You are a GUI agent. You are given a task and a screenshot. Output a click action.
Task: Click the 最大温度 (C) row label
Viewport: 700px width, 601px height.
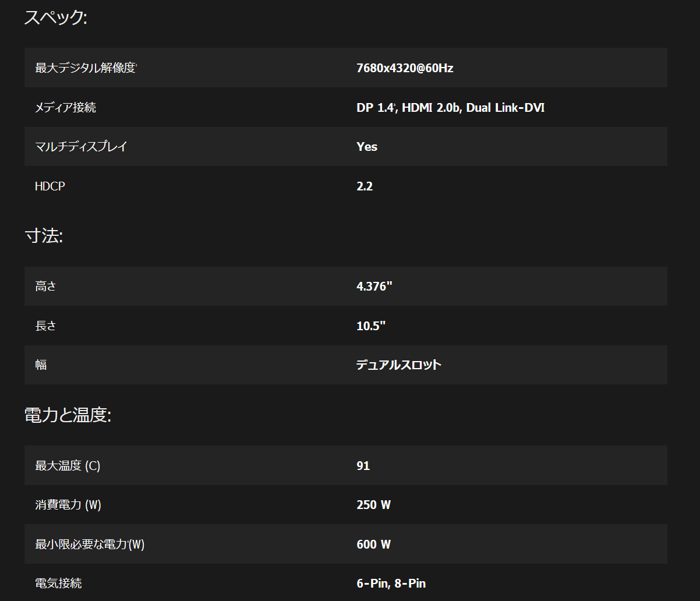point(68,466)
